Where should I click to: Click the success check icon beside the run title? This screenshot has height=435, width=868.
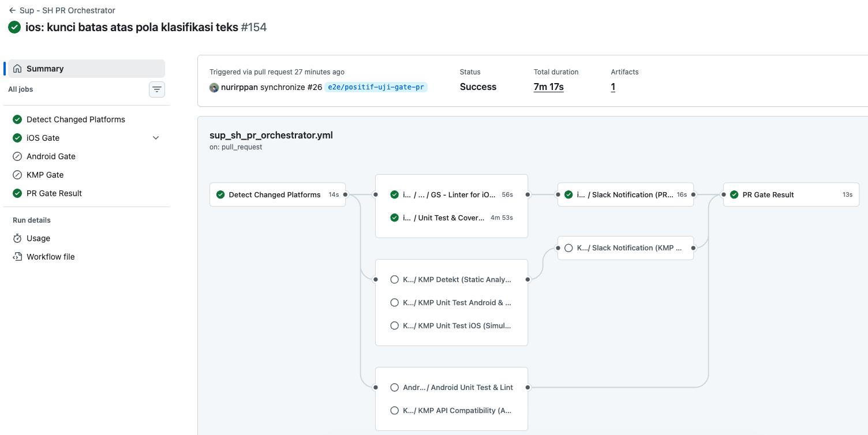click(14, 27)
